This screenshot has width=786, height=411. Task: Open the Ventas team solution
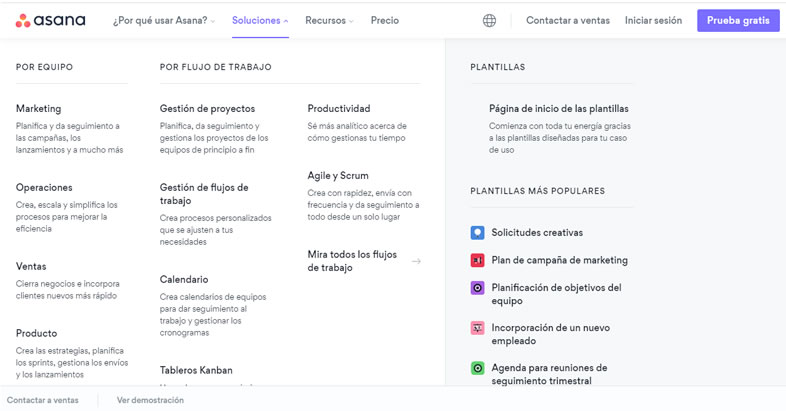point(31,266)
